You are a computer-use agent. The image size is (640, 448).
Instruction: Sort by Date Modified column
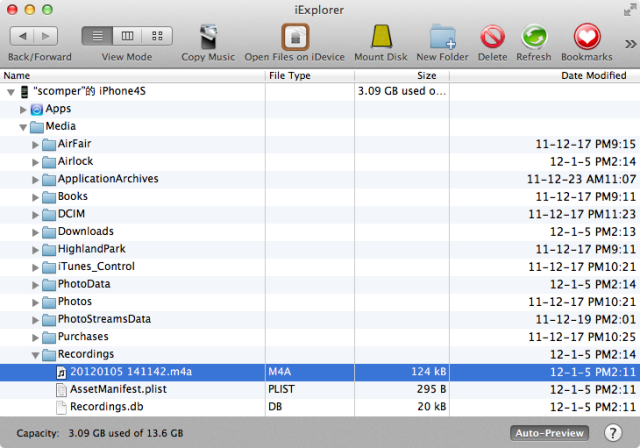click(545, 75)
